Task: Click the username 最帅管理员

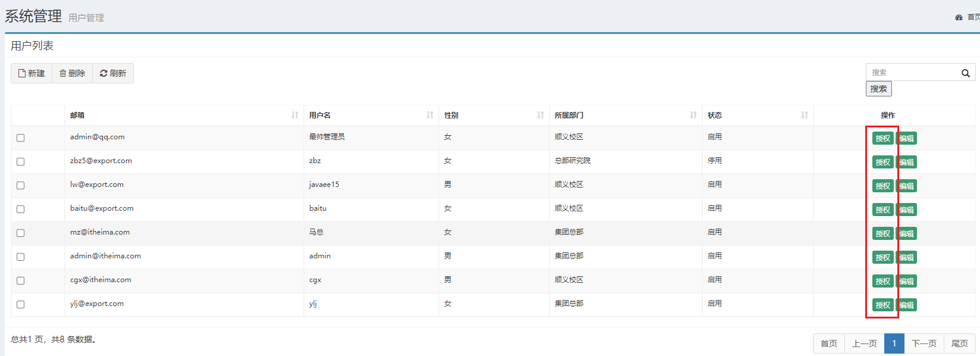Action: coord(327,137)
